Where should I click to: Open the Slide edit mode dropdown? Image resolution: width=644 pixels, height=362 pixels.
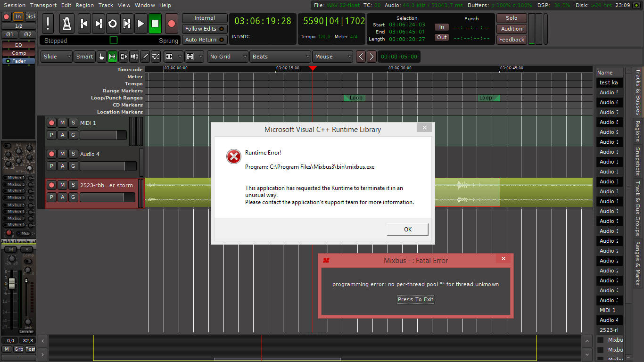click(x=57, y=57)
